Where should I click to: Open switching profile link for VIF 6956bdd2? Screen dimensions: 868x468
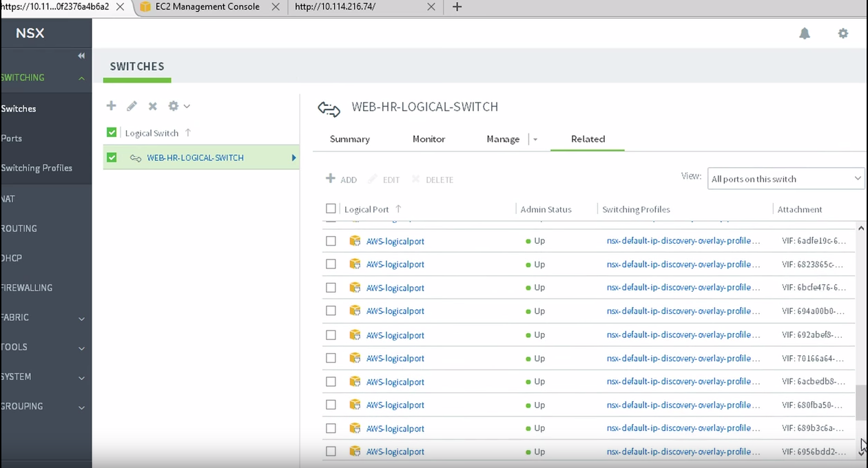683,451
